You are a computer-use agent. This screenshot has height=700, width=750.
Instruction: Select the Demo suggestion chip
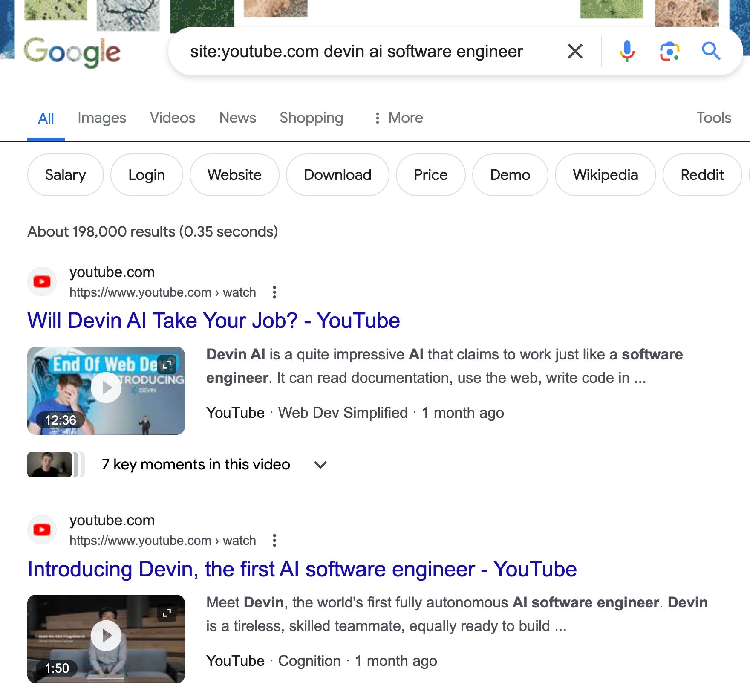point(510,175)
